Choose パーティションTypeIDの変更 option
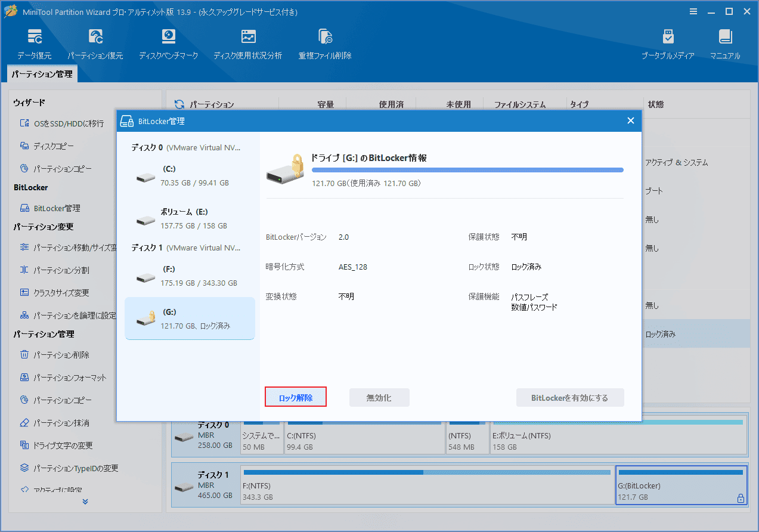 69,468
